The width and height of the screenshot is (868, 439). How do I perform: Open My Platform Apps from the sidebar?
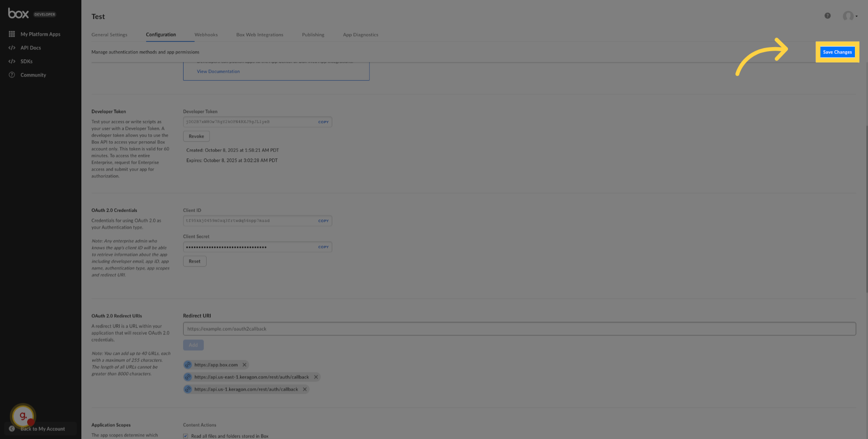pyautogui.click(x=40, y=34)
